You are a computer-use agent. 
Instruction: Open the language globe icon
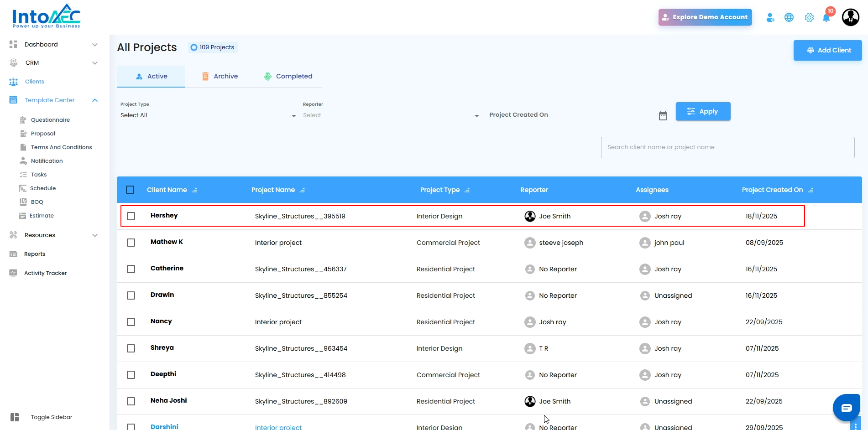coord(789,18)
